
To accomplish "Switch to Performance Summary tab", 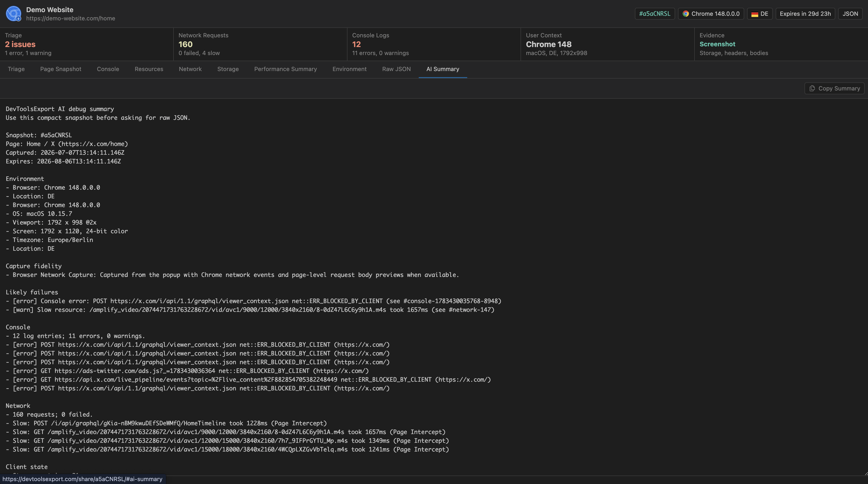I will click(x=285, y=69).
